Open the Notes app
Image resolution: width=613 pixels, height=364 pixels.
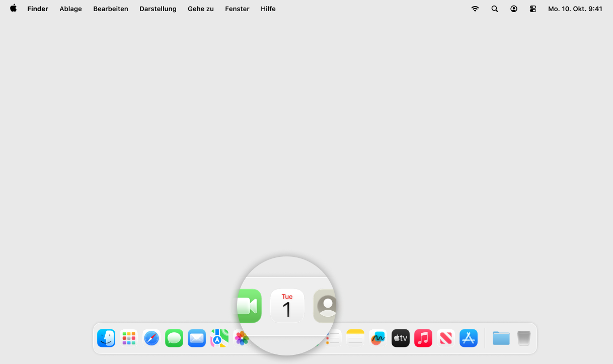(x=355, y=338)
